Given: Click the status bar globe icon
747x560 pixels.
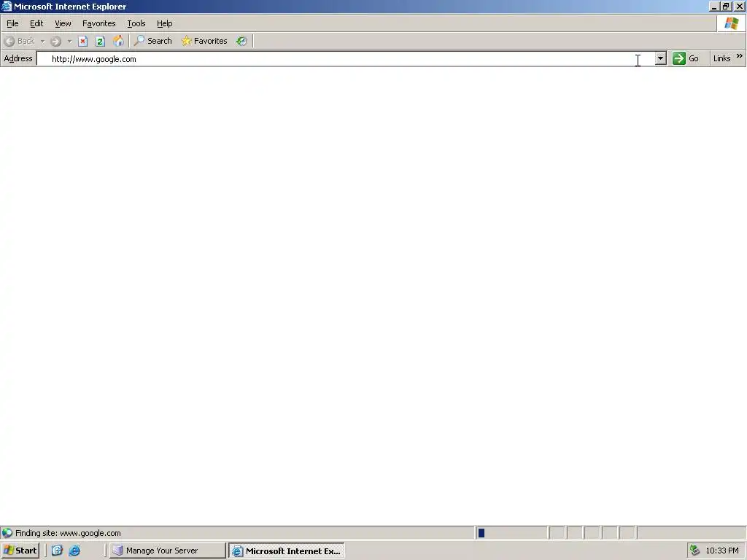Looking at the screenshot, I should (7, 533).
